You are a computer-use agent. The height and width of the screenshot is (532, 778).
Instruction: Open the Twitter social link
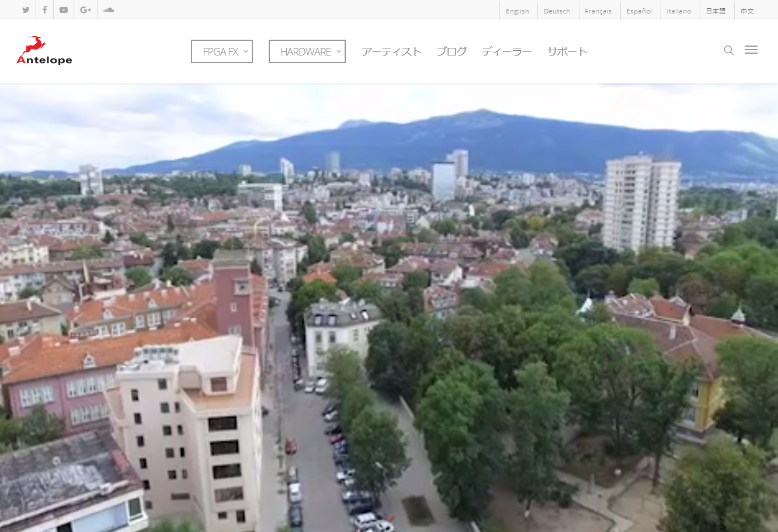[x=26, y=10]
